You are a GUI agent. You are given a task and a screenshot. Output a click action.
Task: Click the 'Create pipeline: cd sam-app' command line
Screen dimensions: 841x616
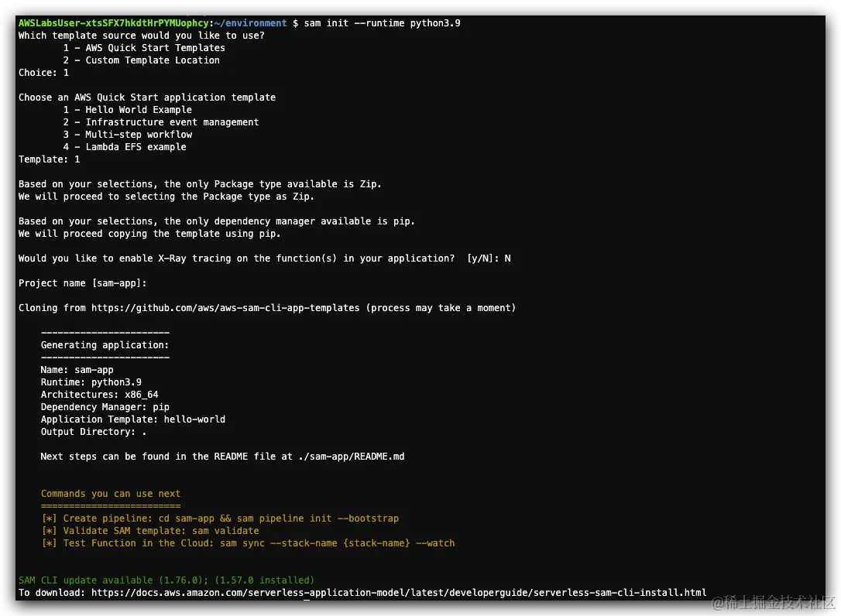coord(220,518)
